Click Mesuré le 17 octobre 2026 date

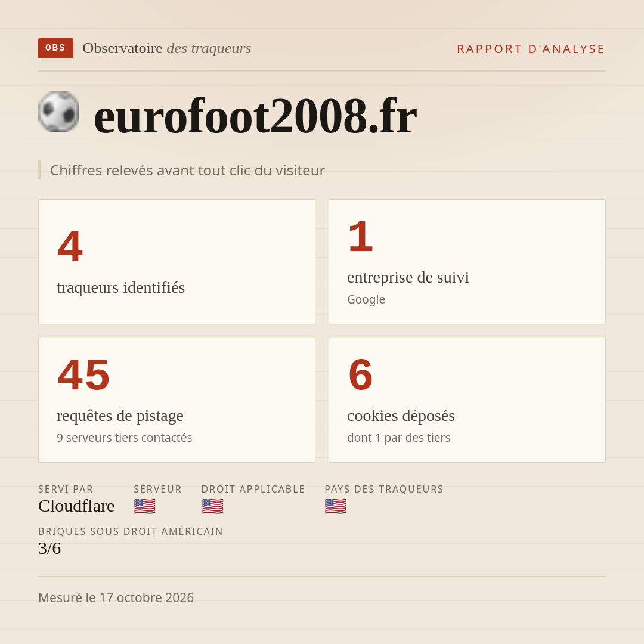[116, 597]
